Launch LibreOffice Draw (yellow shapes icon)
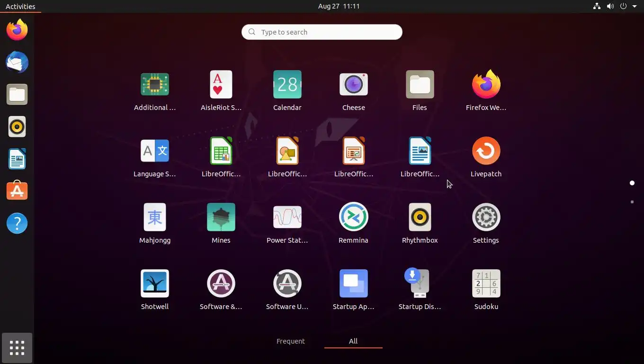Image resolution: width=644 pixels, height=364 pixels. click(x=287, y=151)
